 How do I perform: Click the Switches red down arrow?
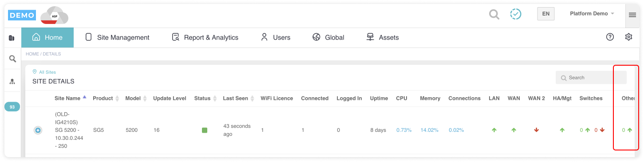[x=602, y=130]
